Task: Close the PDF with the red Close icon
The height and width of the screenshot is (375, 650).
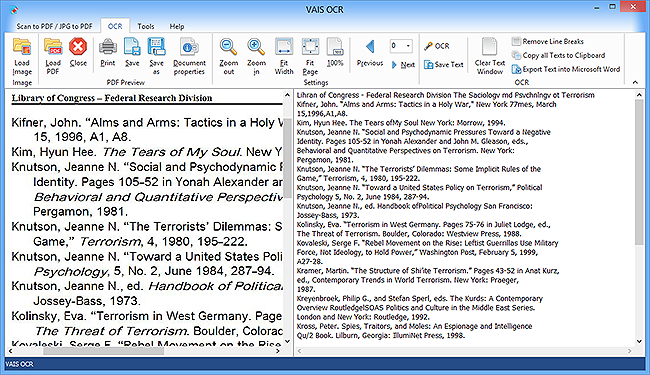Action: pos(78,52)
